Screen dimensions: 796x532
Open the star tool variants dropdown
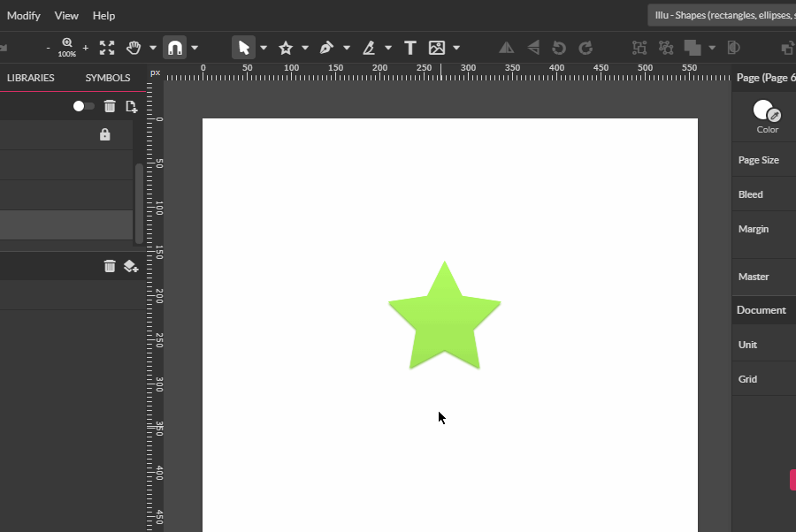pos(304,48)
